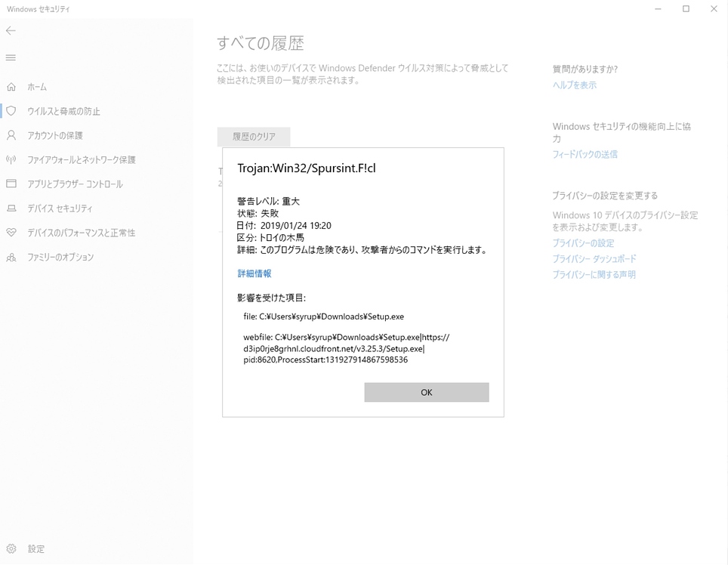
Task: Click the 影響を受けた項目 label
Action: [x=272, y=298]
